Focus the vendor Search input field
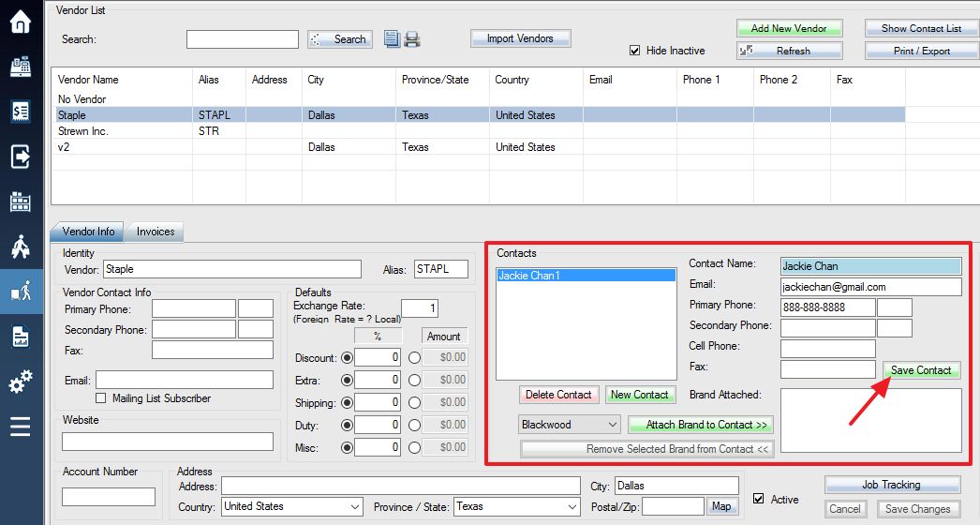The width and height of the screenshot is (980, 525). click(x=243, y=38)
